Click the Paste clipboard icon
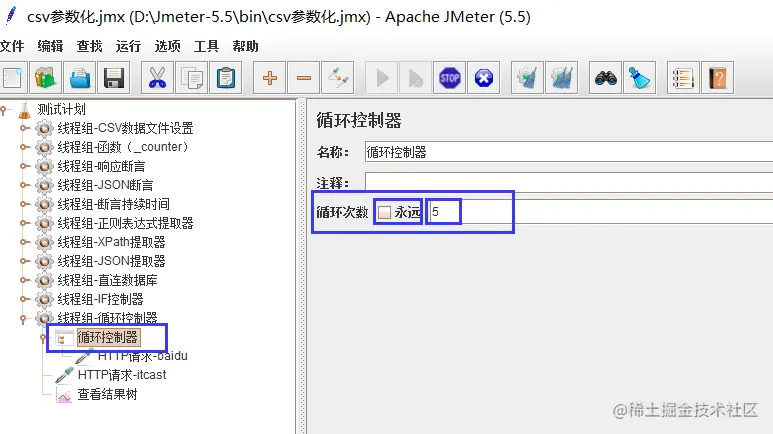 point(226,78)
